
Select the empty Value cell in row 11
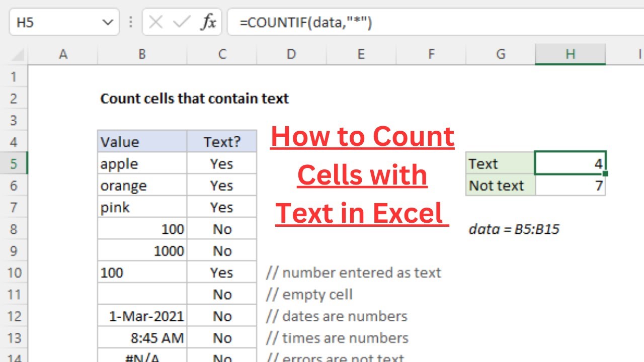click(x=142, y=294)
